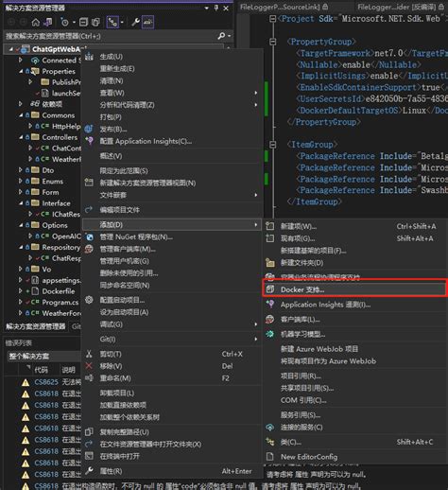
Task: Collapse the Commons folder
Action: click(x=21, y=115)
